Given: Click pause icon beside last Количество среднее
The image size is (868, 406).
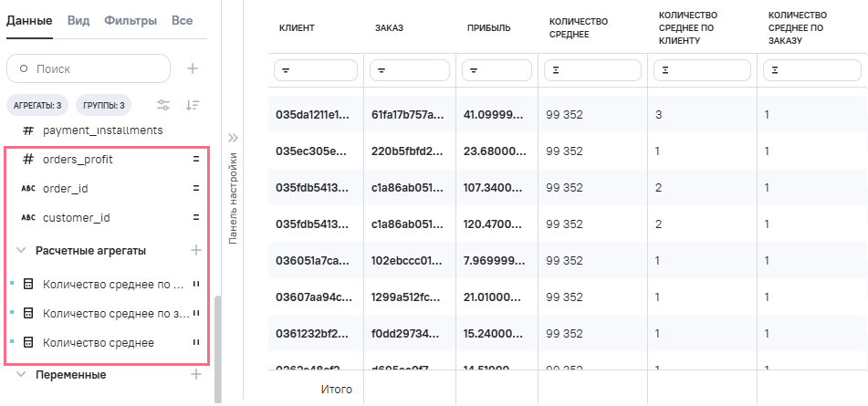Looking at the screenshot, I should 195,342.
